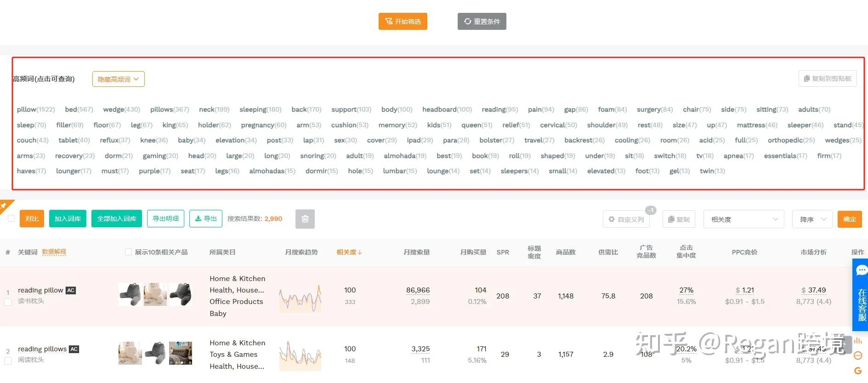Open the 隐藏高频词 dropdown
868x383 pixels.
(118, 79)
